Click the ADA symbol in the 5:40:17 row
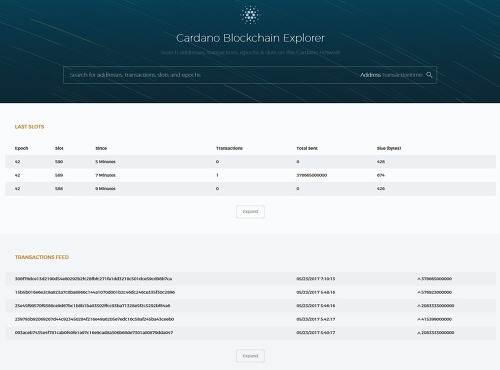This screenshot has height=370, width=500. (x=419, y=333)
